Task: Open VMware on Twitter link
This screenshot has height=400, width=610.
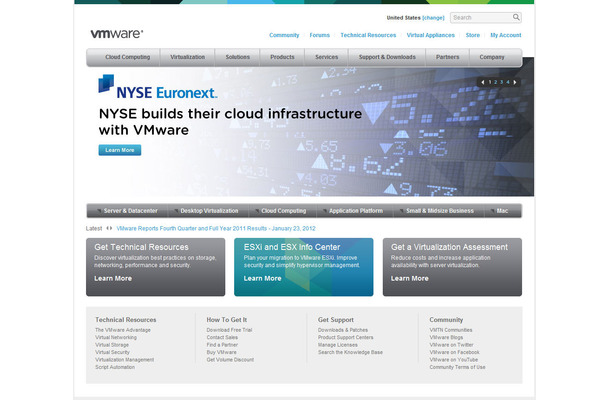Action: 451,345
